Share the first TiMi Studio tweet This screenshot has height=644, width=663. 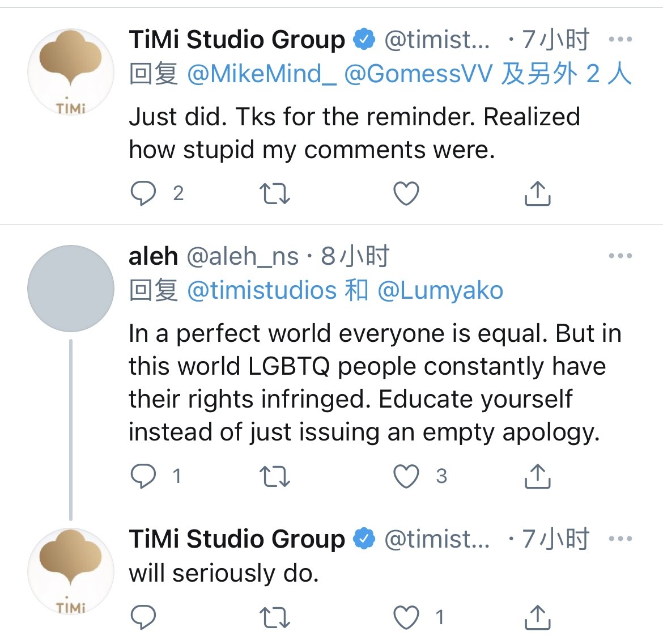click(537, 194)
